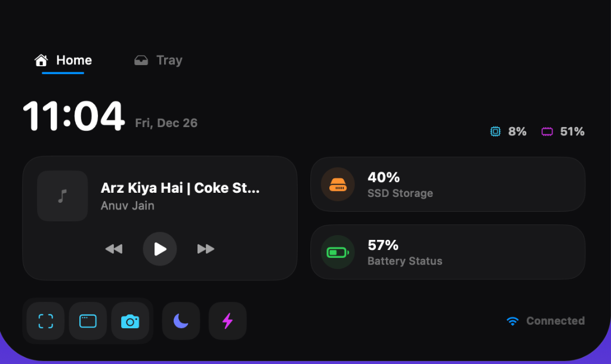
Task: Click the CPU usage chip icon
Action: tap(495, 131)
